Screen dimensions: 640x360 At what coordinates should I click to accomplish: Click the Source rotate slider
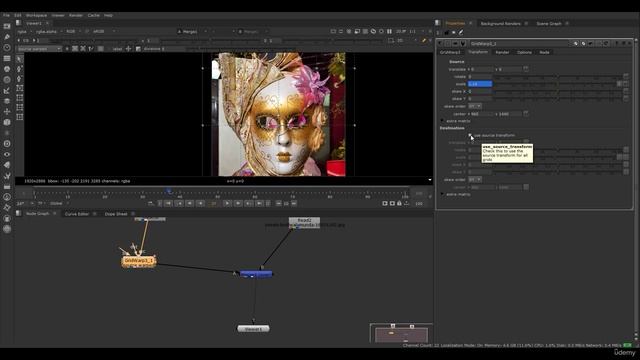click(557, 76)
